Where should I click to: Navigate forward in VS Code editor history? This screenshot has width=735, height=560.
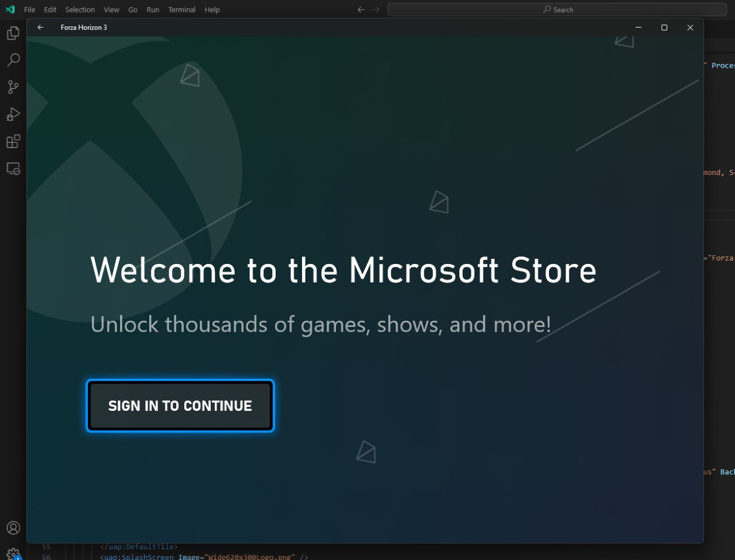click(x=376, y=10)
